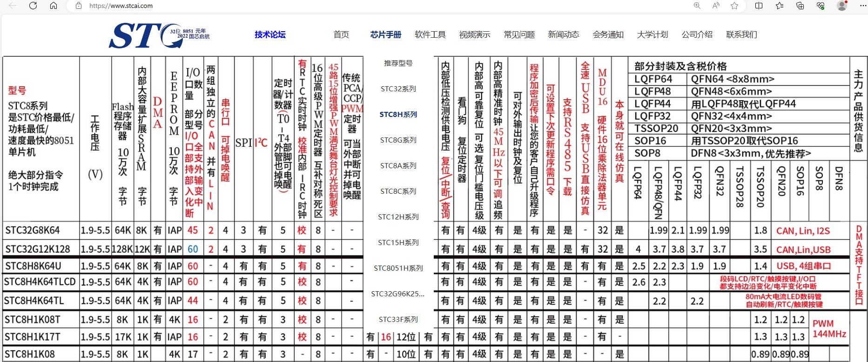Select STC8A系列 in the chip list

398,165
